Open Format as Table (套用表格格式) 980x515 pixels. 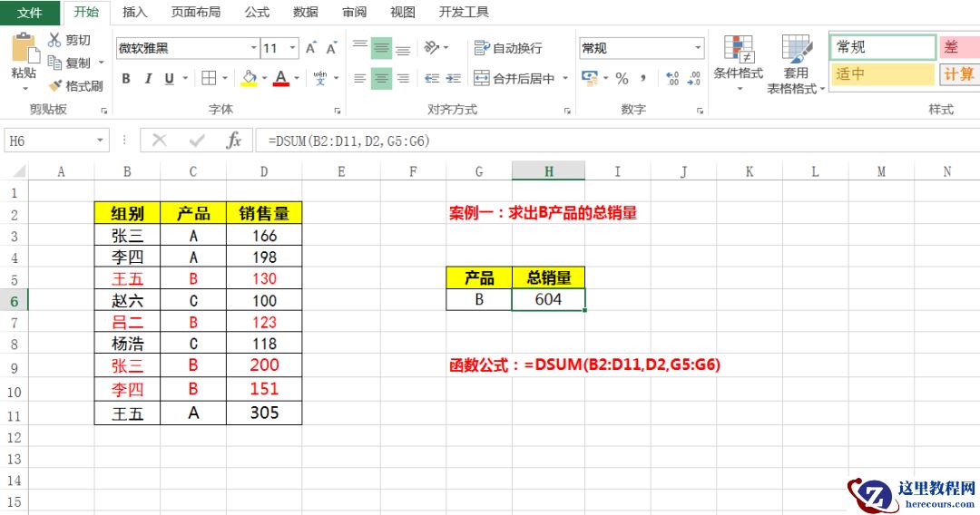tap(796, 64)
